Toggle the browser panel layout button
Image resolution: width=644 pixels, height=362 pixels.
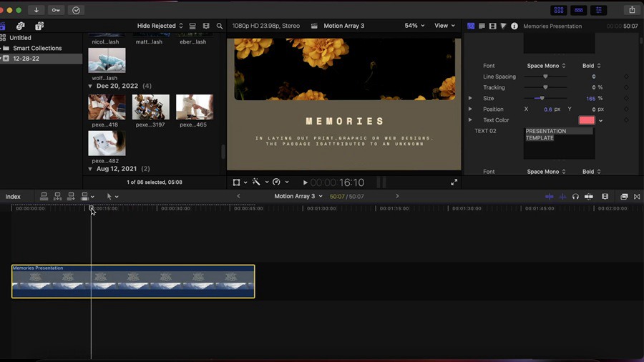point(559,10)
